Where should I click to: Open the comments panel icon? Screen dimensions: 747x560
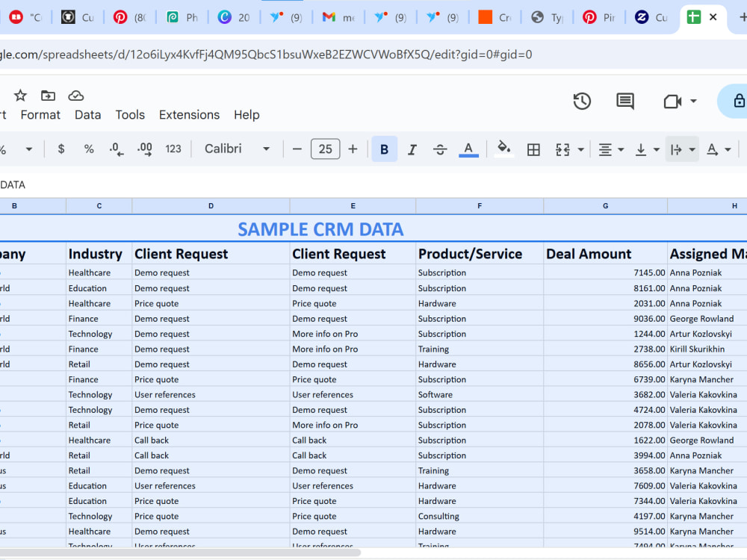(625, 101)
